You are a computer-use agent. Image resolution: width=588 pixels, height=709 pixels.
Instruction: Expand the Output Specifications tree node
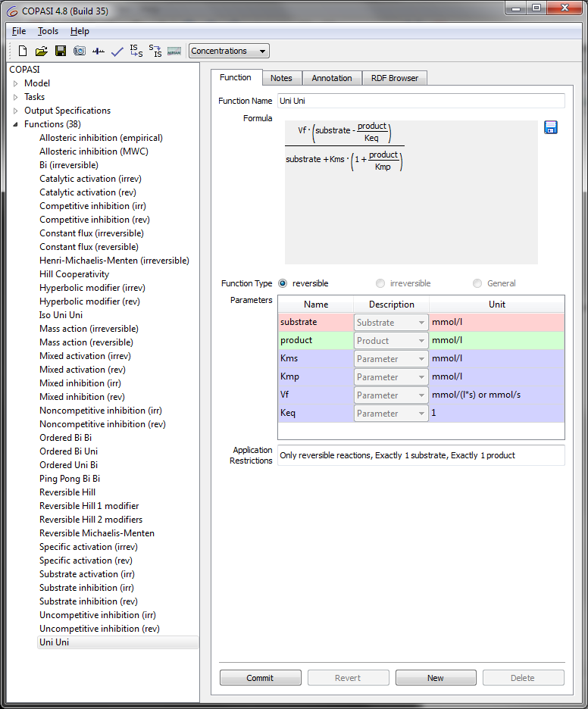tap(15, 111)
